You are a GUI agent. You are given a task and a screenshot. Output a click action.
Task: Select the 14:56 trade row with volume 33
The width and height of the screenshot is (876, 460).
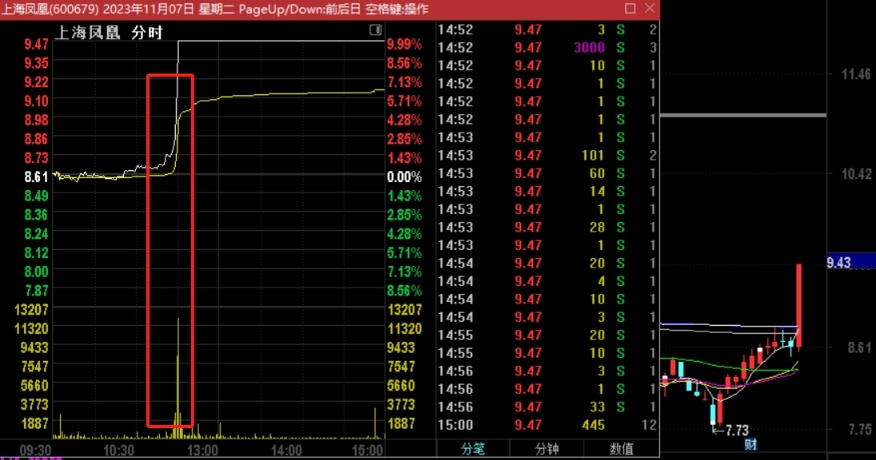547,407
